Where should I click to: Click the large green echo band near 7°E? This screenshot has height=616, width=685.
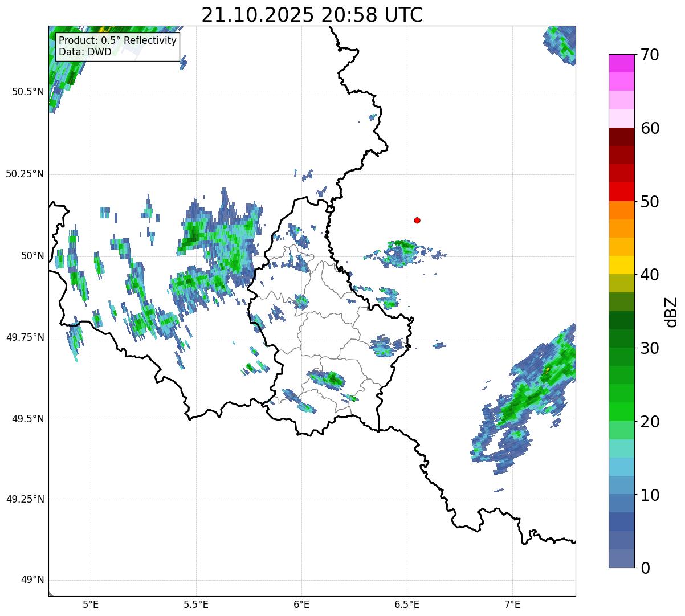[x=527, y=399]
